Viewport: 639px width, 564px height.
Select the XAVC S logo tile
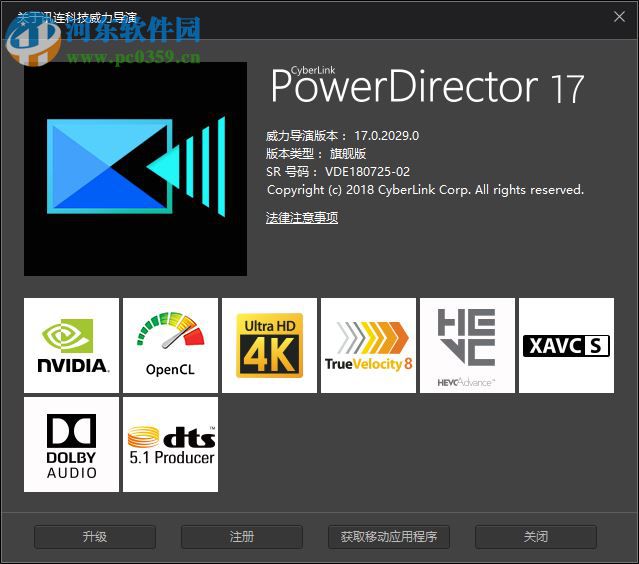[566, 345]
